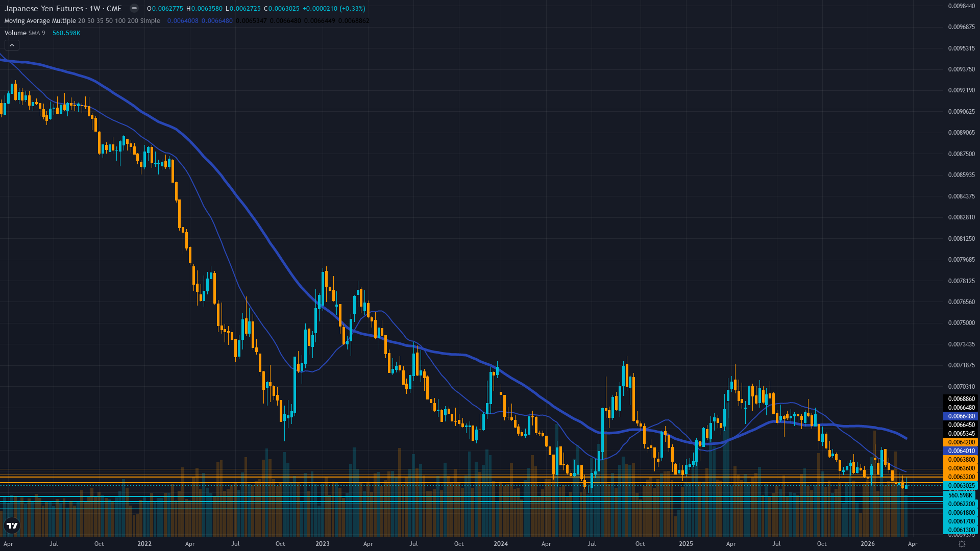Screen dimensions: 980x551
Task: Click the orange 0.0064200 price label
Action: click(x=961, y=442)
